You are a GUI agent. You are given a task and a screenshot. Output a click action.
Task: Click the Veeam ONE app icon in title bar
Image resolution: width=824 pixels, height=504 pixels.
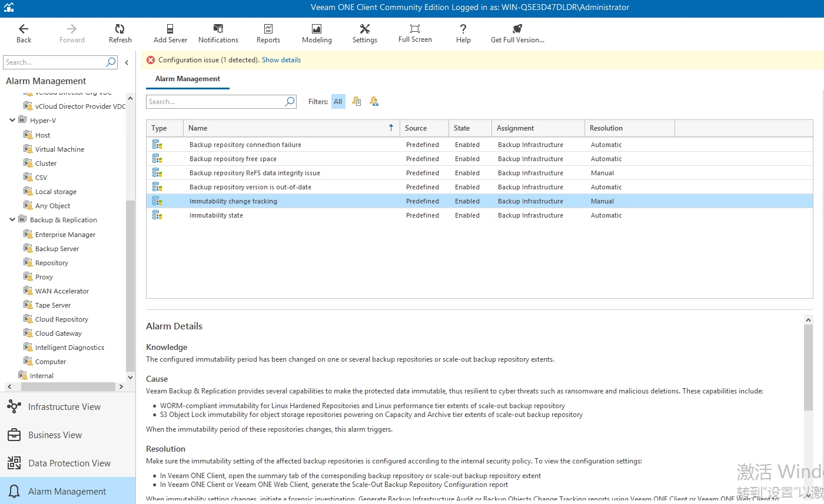pos(8,8)
